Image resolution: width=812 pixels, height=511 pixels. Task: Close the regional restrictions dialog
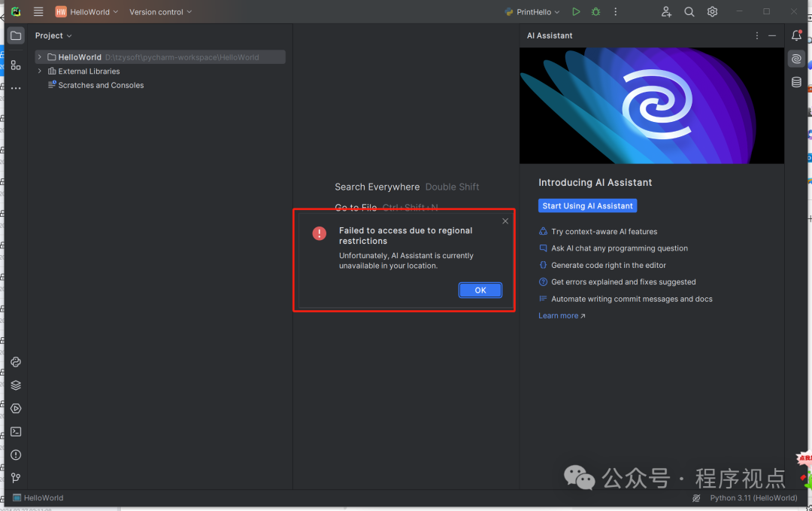505,221
